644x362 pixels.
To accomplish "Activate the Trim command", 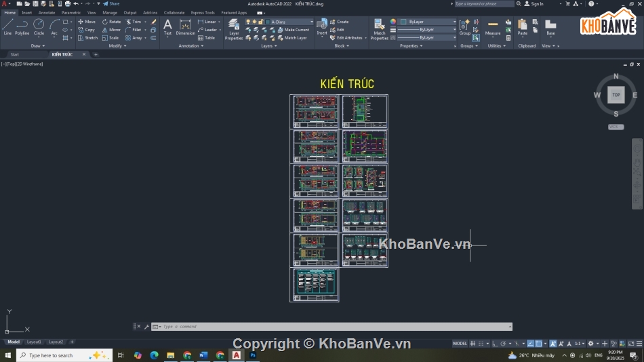I will [134, 22].
